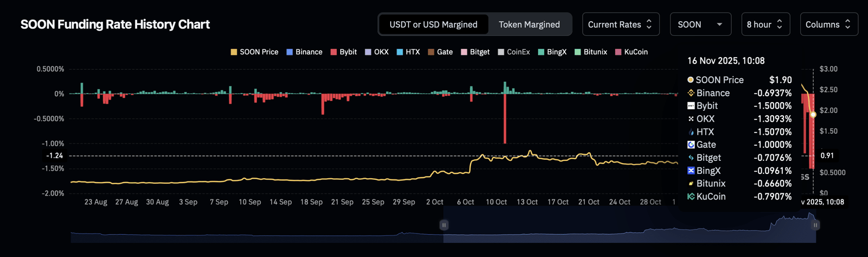This screenshot has height=257, width=868.
Task: Toggle Bitunix series in legend
Action: [x=591, y=52]
